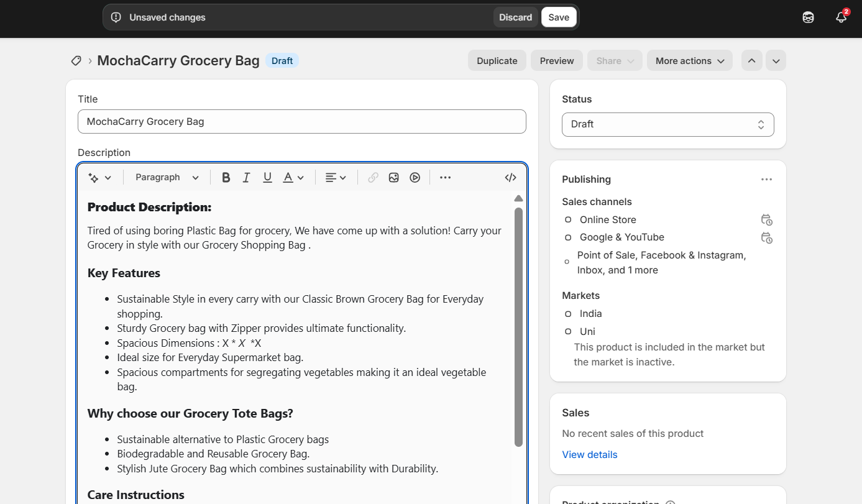Click Point of Sale, Facebook & Instagram entry

(661, 262)
